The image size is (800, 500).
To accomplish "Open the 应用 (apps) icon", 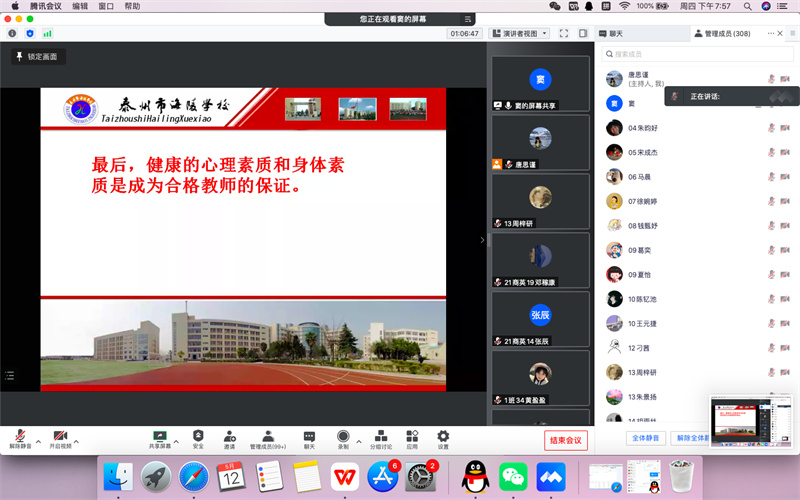I will (411, 437).
